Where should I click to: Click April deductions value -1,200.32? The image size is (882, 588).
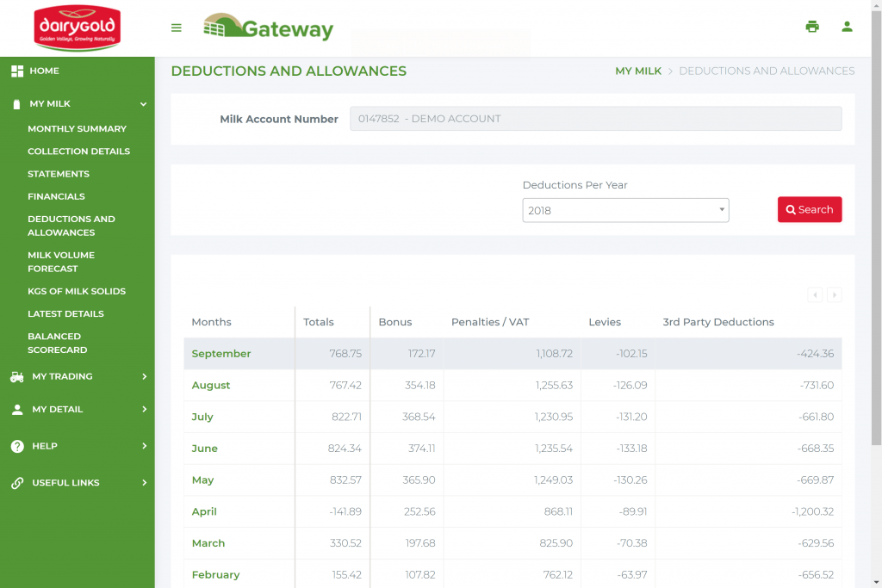click(x=813, y=511)
